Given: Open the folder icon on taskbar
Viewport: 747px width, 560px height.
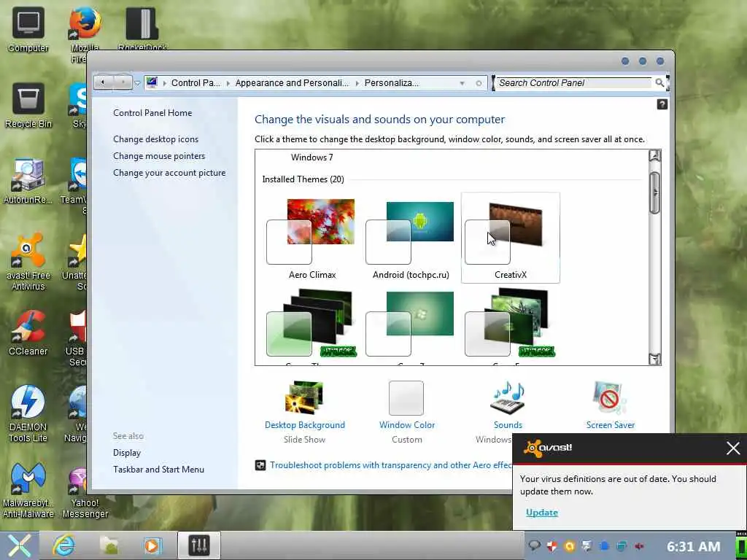Looking at the screenshot, I should click(x=109, y=545).
